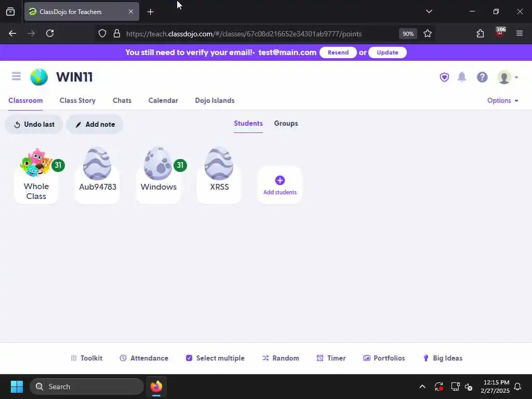Click the Firefox taskbar icon
This screenshot has height=399, width=532.
pos(156,387)
